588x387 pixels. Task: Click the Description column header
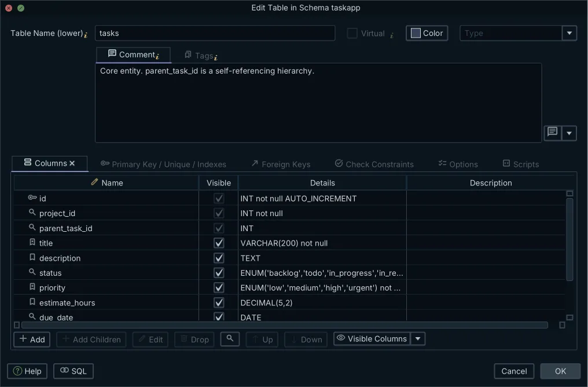point(491,183)
